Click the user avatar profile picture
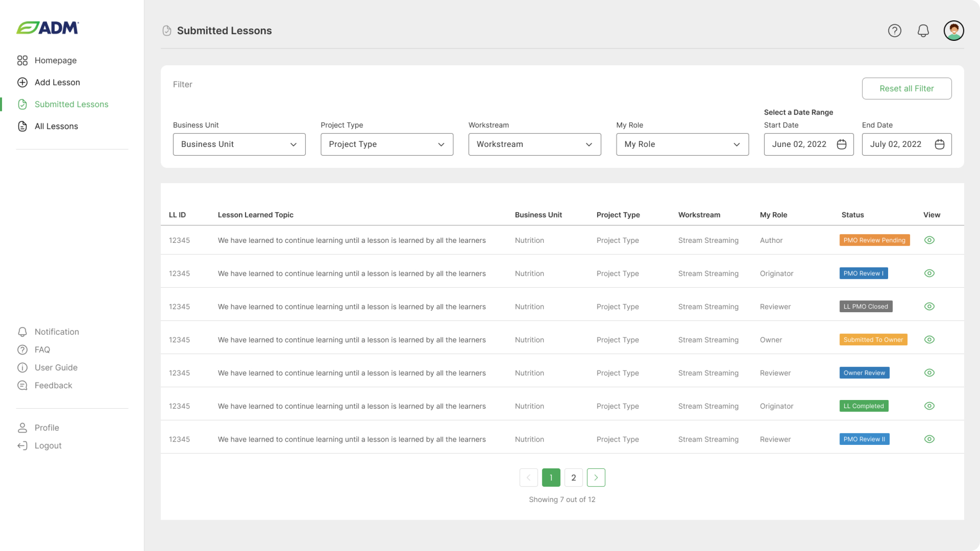980x551 pixels. [953, 31]
